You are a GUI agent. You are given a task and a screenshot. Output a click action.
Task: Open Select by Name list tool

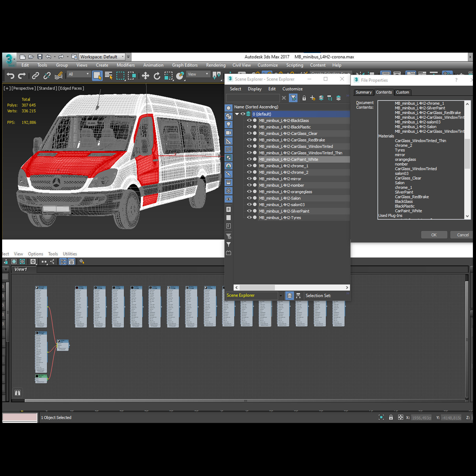pos(109,76)
